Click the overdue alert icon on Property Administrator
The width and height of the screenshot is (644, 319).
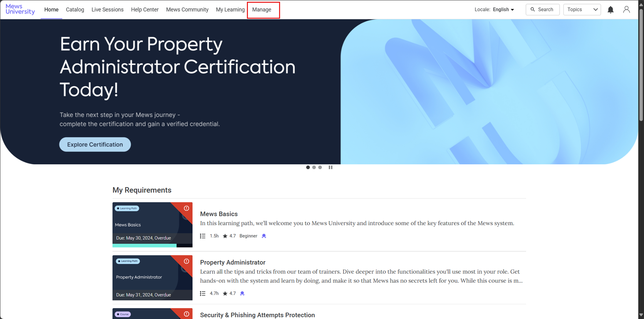[x=186, y=261]
